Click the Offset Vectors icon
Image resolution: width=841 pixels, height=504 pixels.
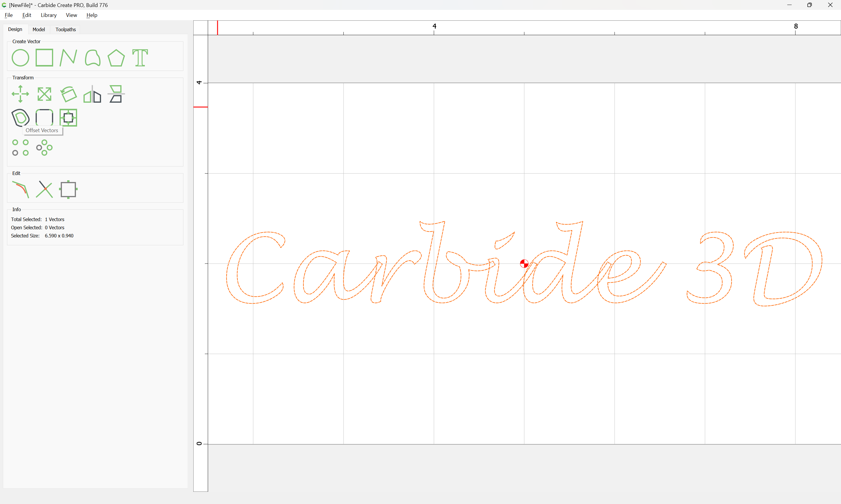pyautogui.click(x=20, y=118)
